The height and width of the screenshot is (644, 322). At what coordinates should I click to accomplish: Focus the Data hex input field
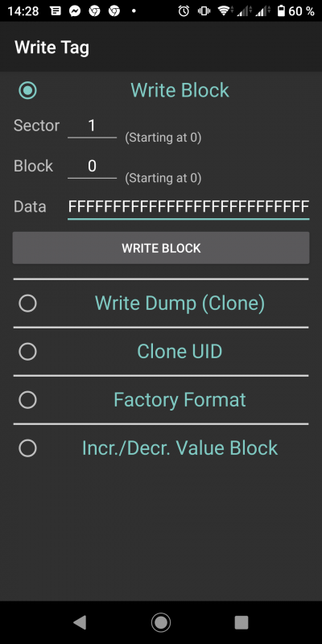[188, 207]
